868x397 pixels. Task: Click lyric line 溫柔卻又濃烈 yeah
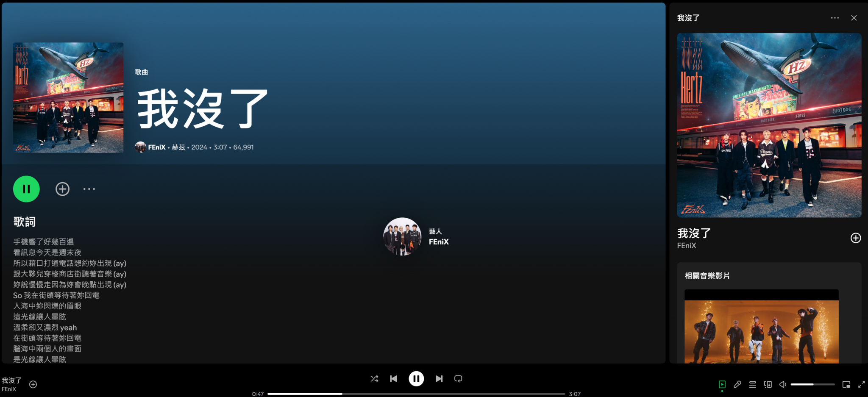pos(45,328)
